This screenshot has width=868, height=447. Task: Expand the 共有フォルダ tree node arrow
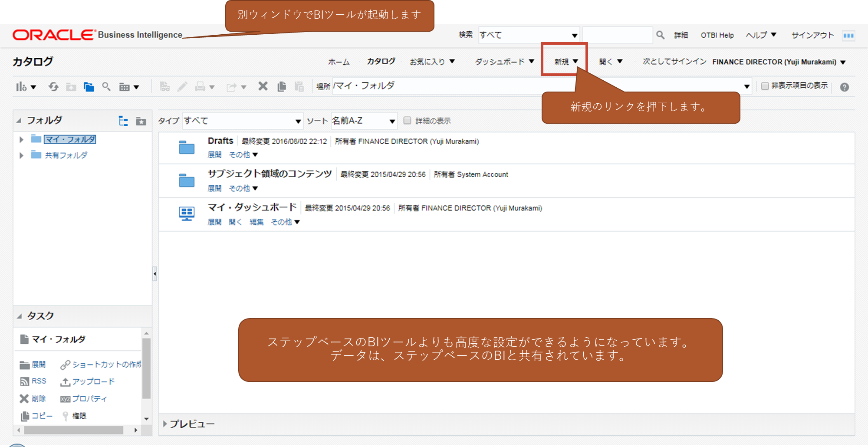pyautogui.click(x=21, y=155)
